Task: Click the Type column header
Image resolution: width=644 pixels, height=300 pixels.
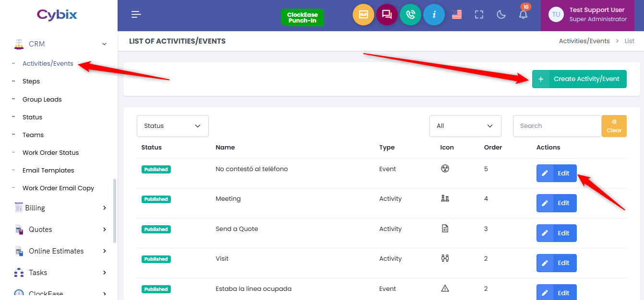Action: [x=387, y=148]
